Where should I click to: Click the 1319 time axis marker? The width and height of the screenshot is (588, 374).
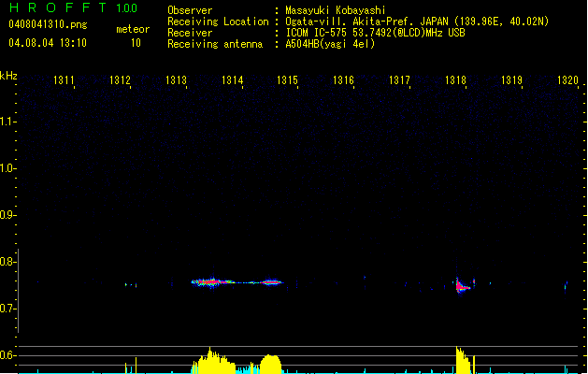tap(512, 80)
